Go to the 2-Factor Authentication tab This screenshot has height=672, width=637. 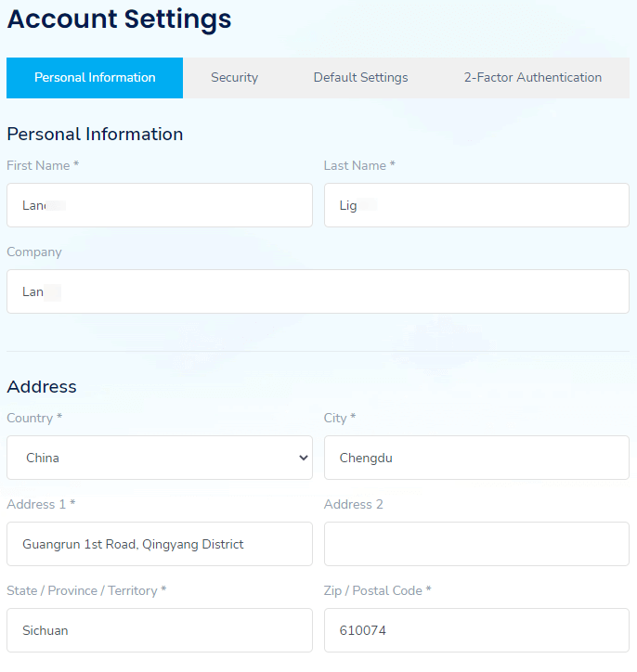pos(532,78)
